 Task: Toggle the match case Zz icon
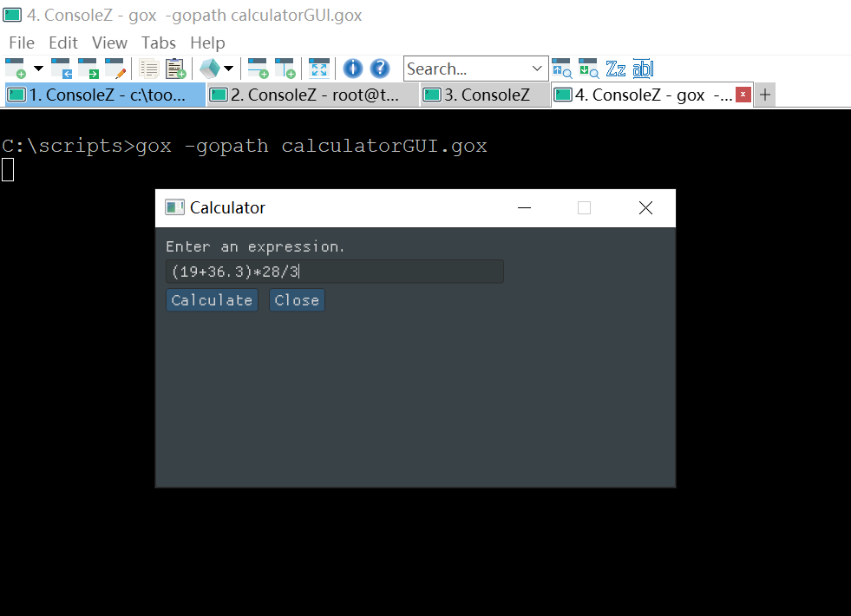pyautogui.click(x=615, y=69)
